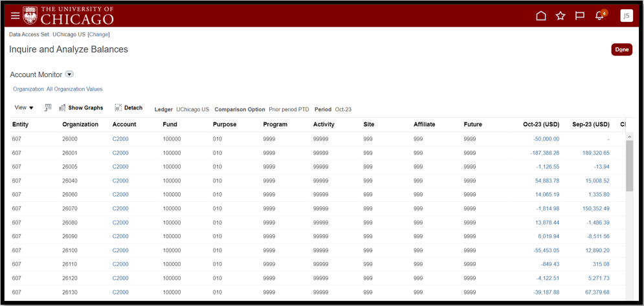Click the -55,453.05 balance amount
This screenshot has width=644, height=306.
click(546, 250)
